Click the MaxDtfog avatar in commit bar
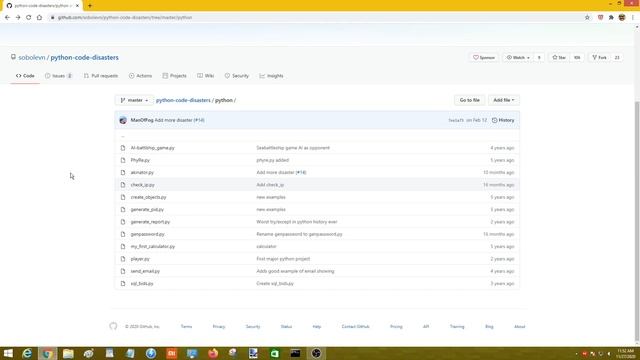 coord(123,120)
